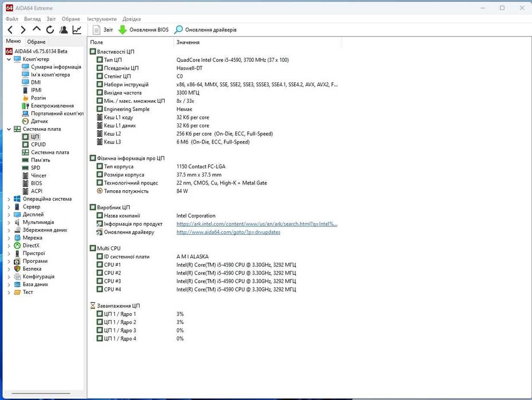This screenshot has width=532, height=400.
Task: Open the ark.intel.com product info link
Action: (257, 224)
